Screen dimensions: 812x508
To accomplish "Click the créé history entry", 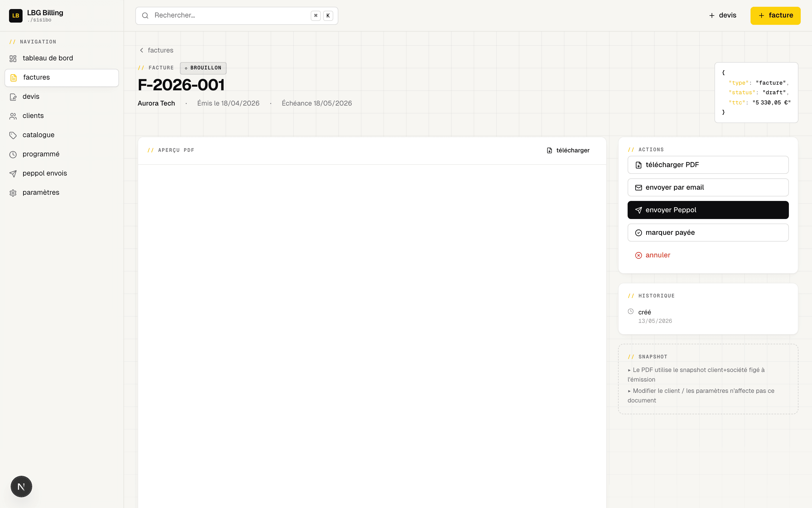I will click(645, 312).
